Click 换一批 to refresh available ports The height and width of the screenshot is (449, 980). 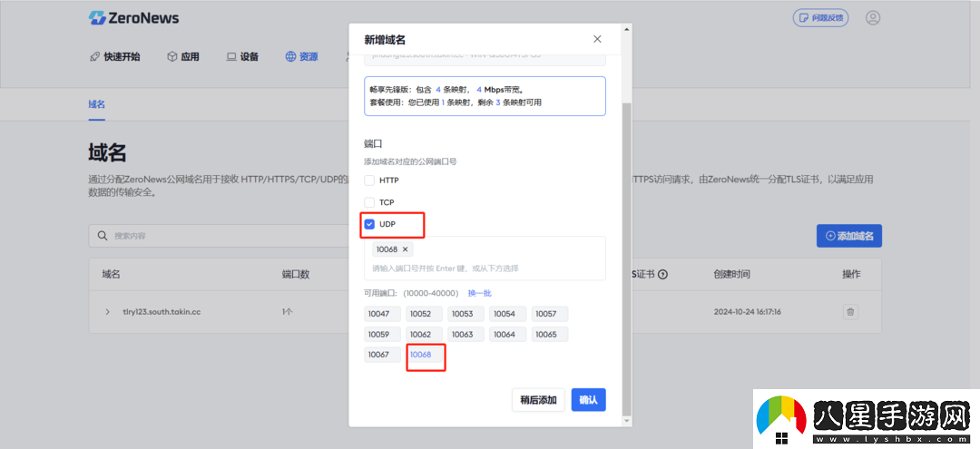click(479, 293)
